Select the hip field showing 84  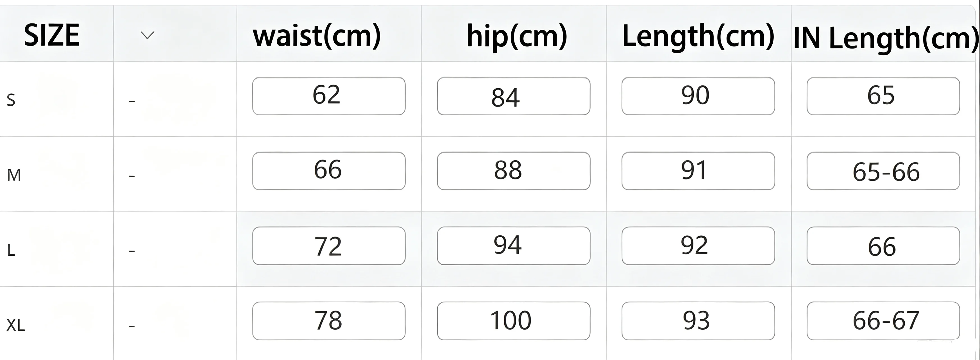[514, 96]
